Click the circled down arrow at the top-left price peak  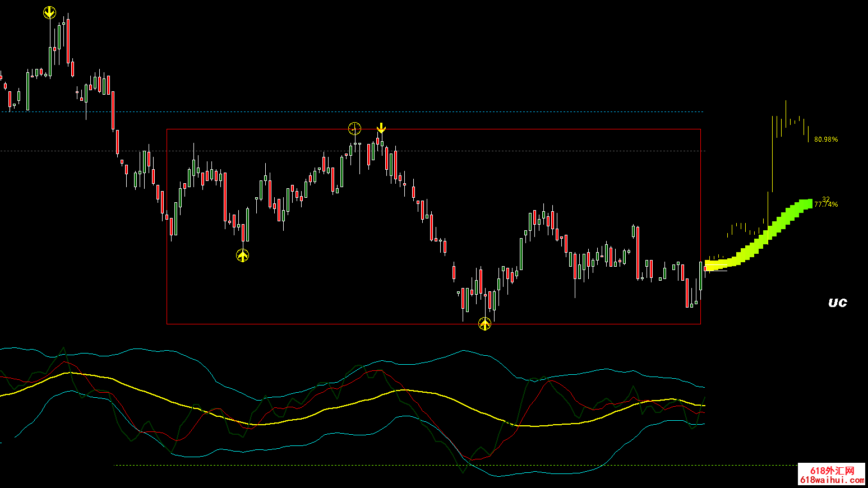(50, 12)
